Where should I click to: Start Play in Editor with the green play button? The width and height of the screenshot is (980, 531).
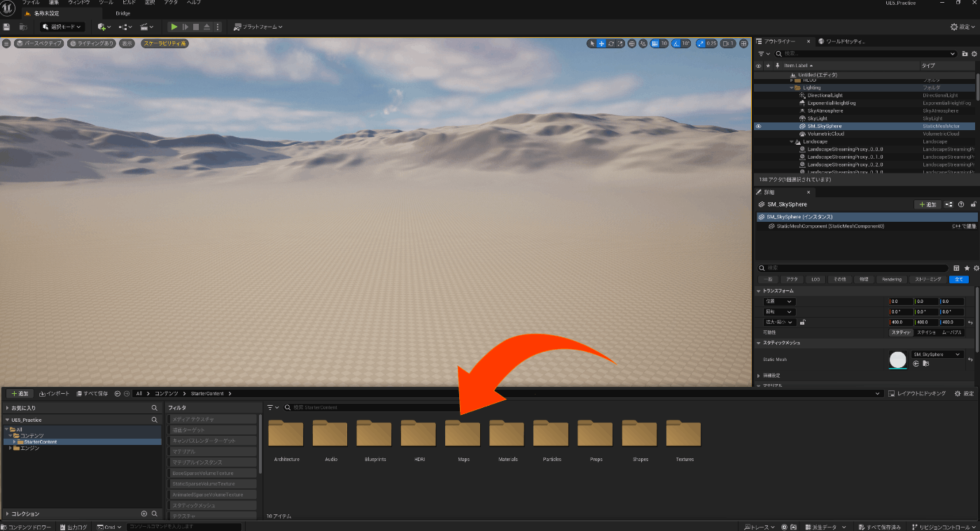174,27
